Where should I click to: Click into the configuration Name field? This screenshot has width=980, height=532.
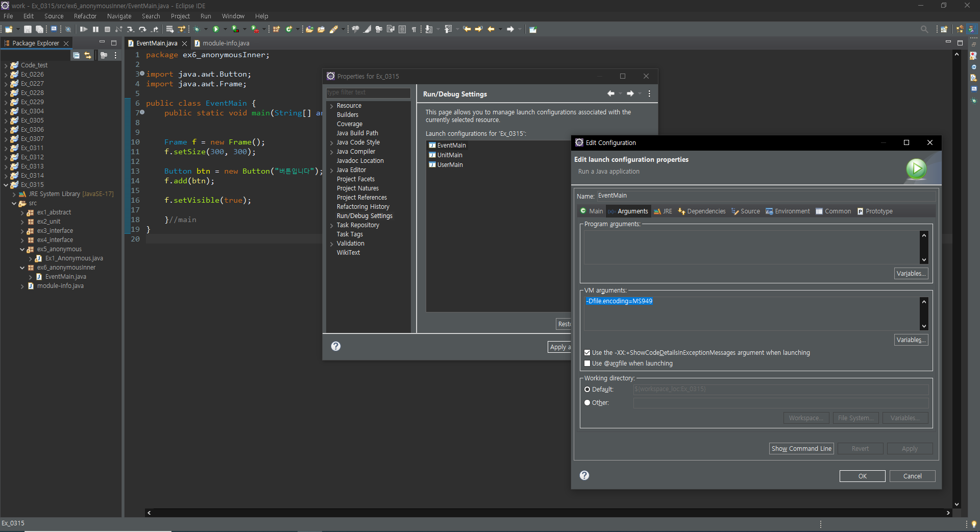(766, 196)
